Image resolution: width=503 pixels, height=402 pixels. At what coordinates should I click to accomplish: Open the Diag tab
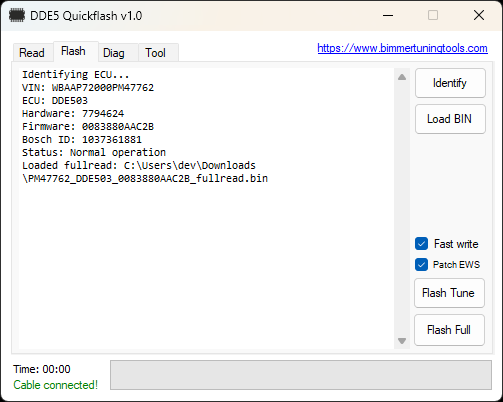(114, 53)
